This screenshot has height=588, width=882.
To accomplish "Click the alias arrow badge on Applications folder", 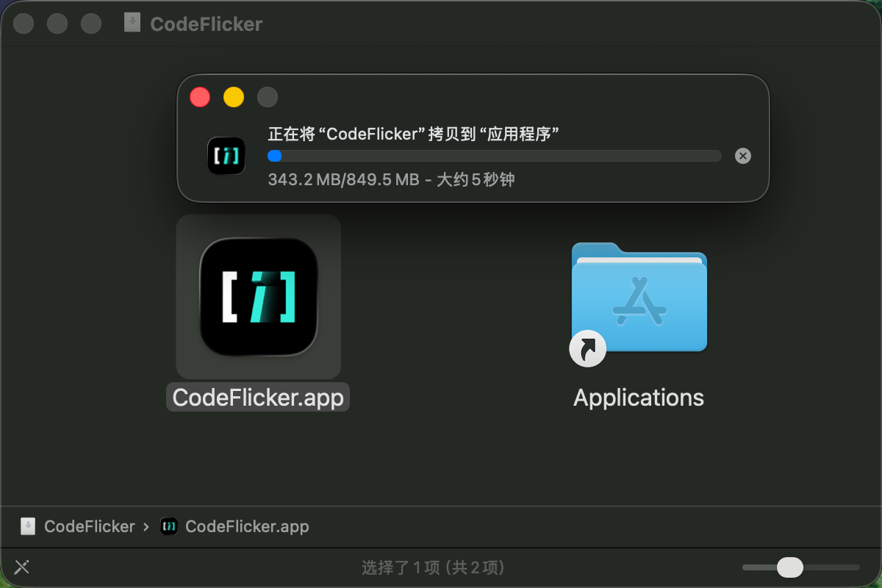I will [588, 348].
